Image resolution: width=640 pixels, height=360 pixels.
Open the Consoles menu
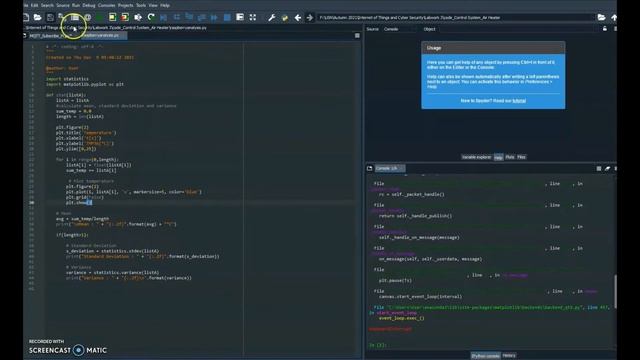107,5
